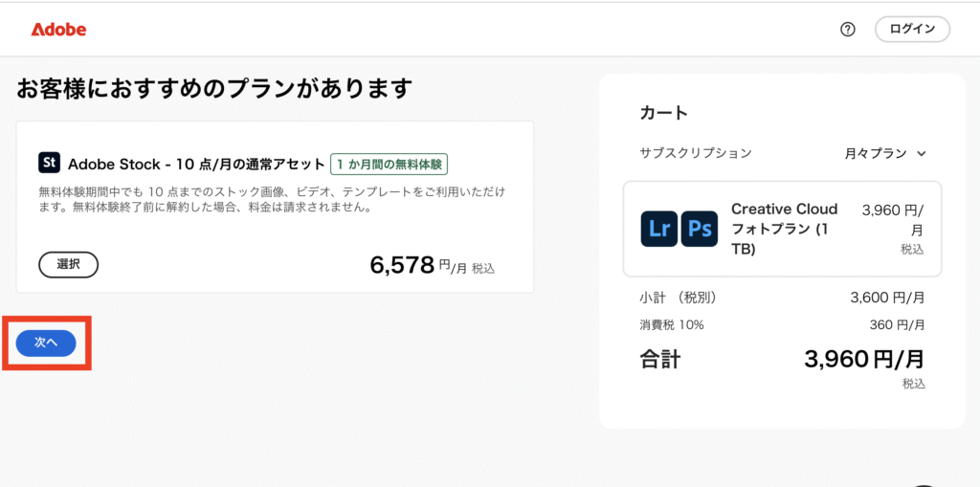
Task: Click the ログイン button
Action: [x=911, y=30]
